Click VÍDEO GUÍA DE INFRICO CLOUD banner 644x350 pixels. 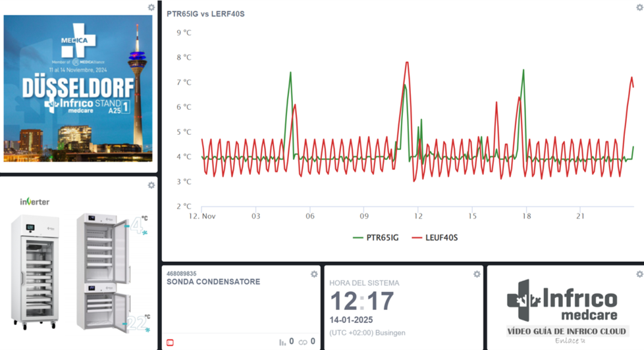tap(566, 331)
